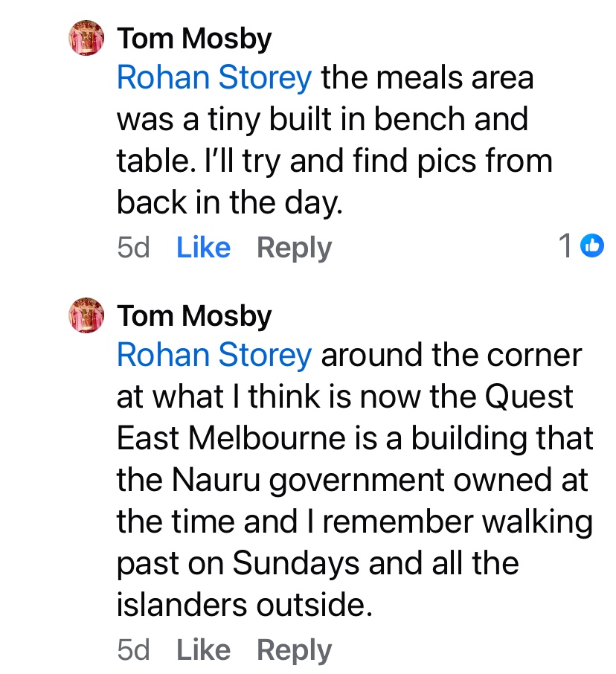Image resolution: width=616 pixels, height=674 pixels.
Task: Unlike the comment about the meals area
Action: click(x=203, y=248)
